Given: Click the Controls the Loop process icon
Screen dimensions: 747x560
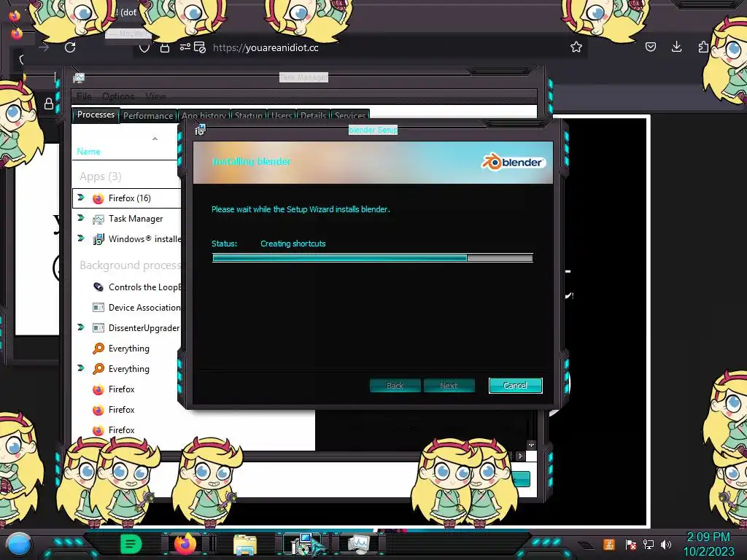Looking at the screenshot, I should [98, 287].
